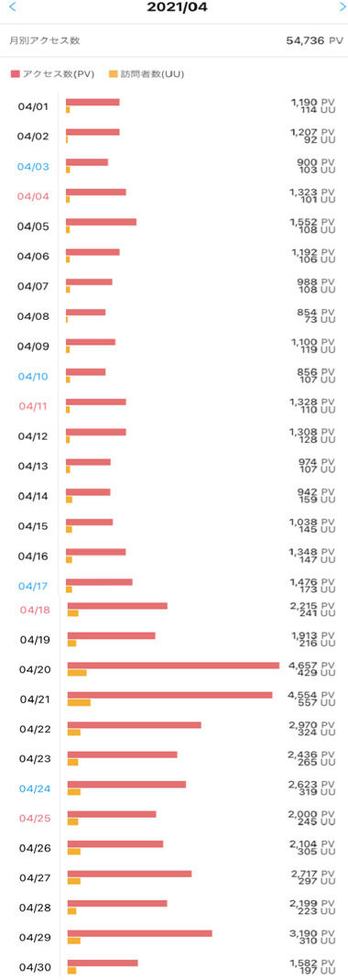The width and height of the screenshot is (348, 980).
Task: Select the 2021/04 month title
Action: point(178,7)
